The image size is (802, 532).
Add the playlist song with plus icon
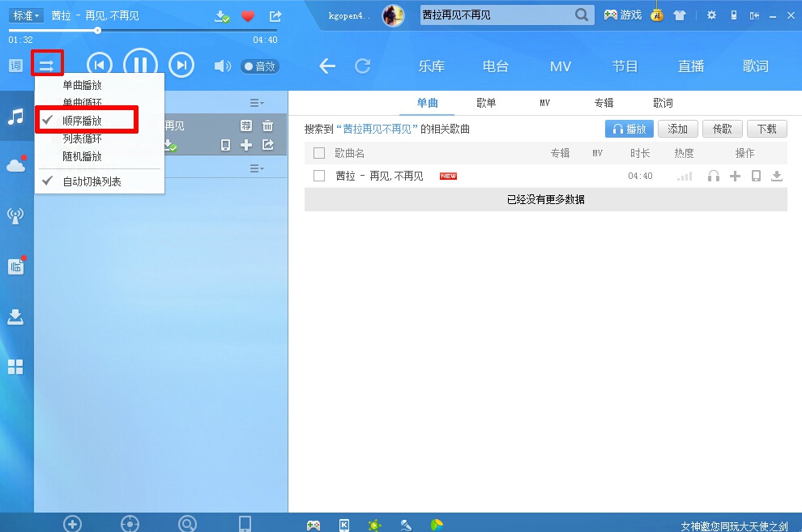246,145
